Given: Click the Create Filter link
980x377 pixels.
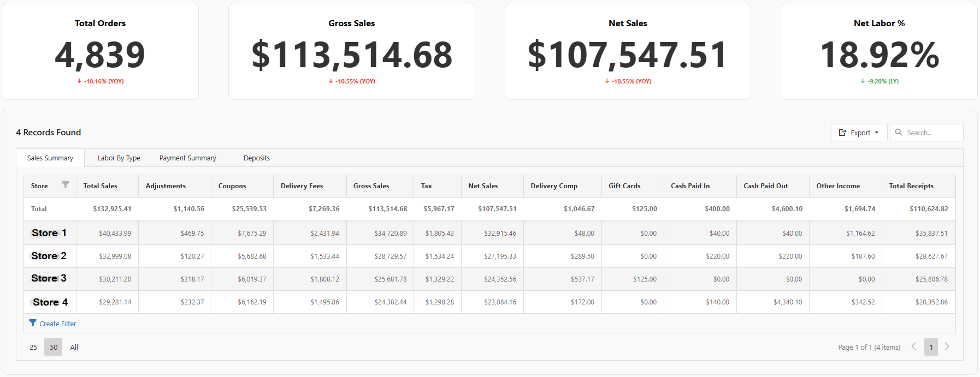Looking at the screenshot, I should click(58, 324).
